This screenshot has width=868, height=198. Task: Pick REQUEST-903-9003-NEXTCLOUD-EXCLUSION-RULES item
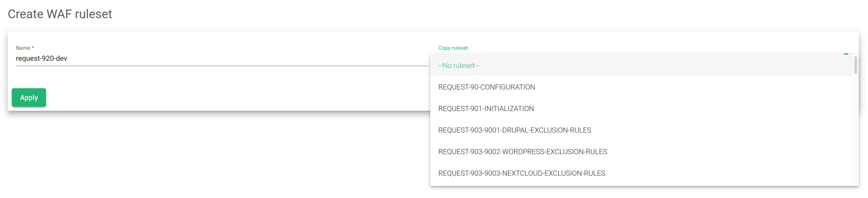[x=521, y=174]
